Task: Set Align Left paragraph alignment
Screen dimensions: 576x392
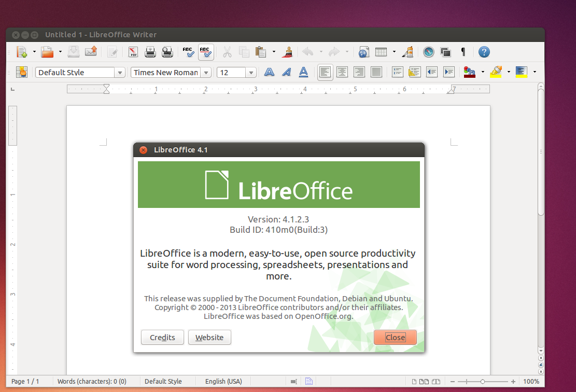Action: click(325, 72)
